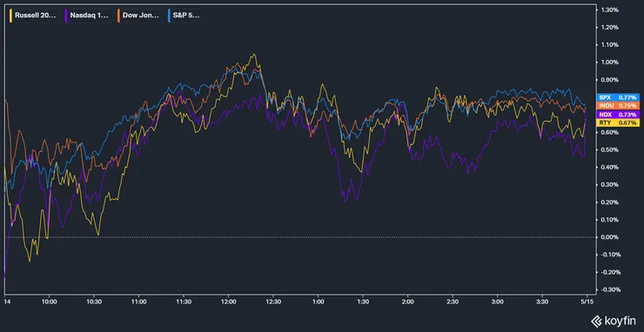Click the 12:30 time axis label
644x332 pixels.
point(273,302)
